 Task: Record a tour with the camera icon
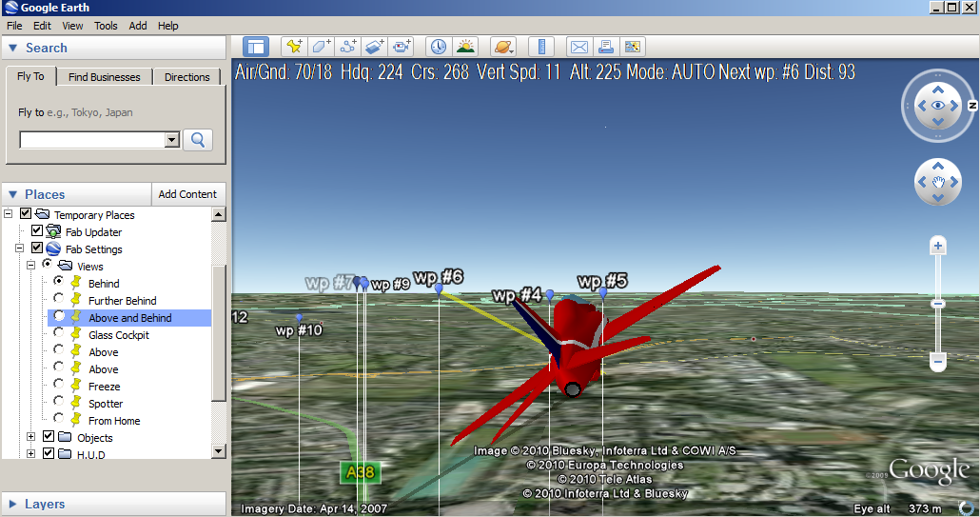point(402,47)
